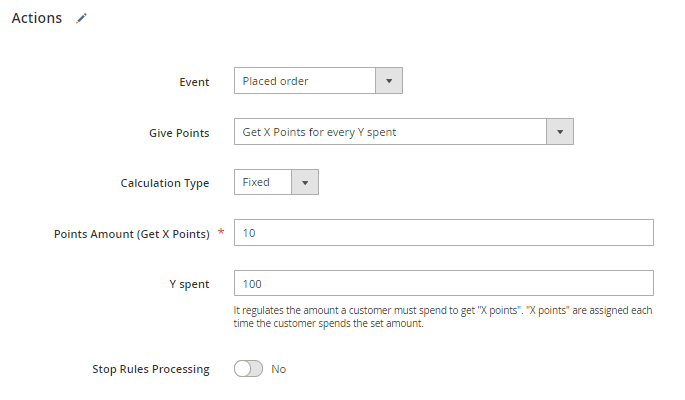Viewport: 685px width, 400px height.
Task: Click into the Y spent input field
Action: click(x=443, y=284)
